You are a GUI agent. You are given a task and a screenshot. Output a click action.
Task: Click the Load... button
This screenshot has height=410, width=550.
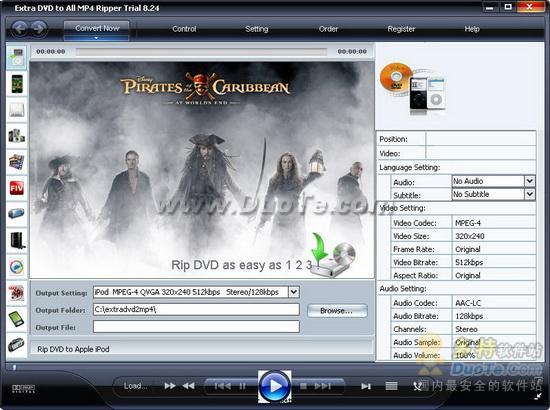135,386
